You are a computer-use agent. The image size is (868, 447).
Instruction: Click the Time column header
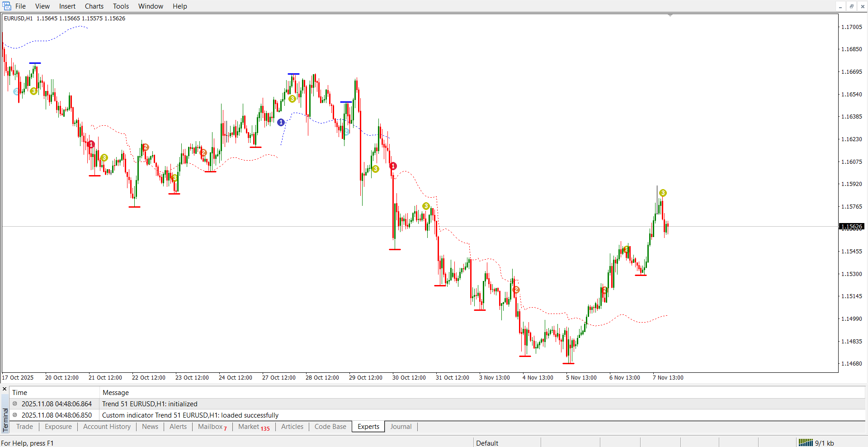[19, 393]
